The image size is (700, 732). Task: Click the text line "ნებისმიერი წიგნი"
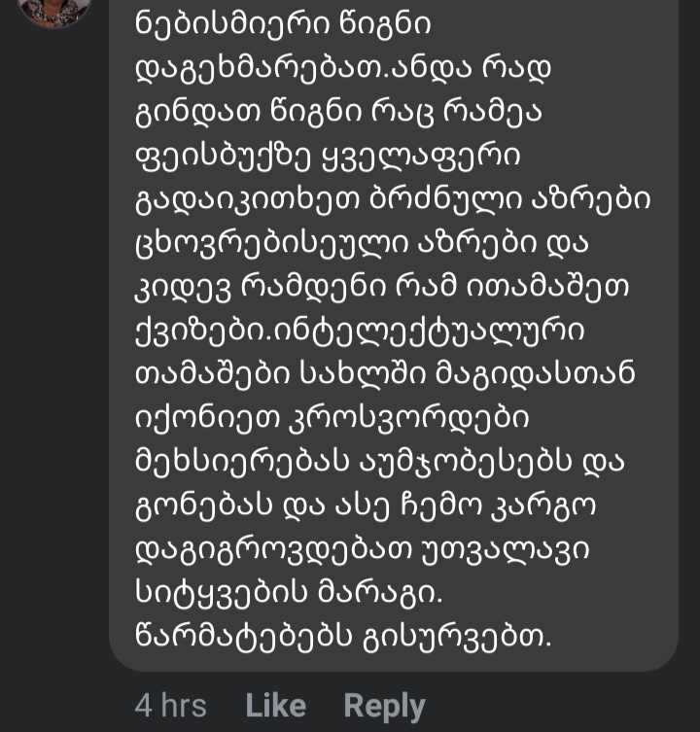270,20
